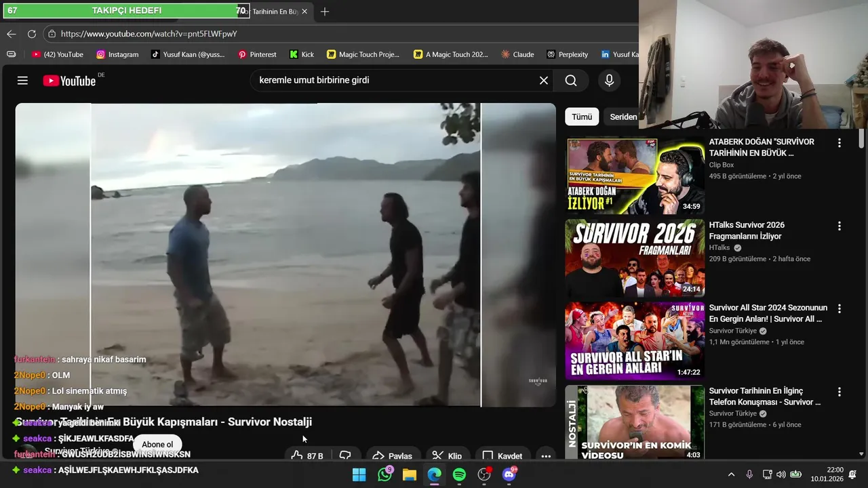Switch to Edge in taskbar

435,474
